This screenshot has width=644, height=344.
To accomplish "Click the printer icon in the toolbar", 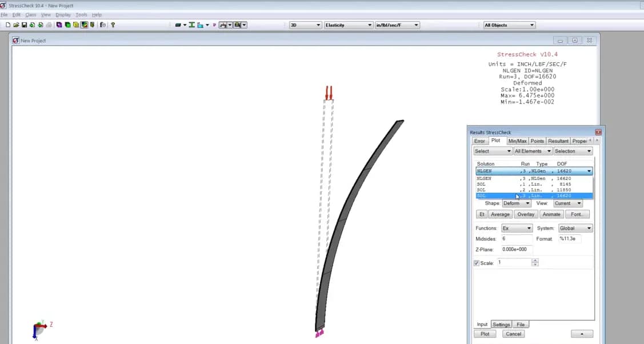I will point(49,25).
